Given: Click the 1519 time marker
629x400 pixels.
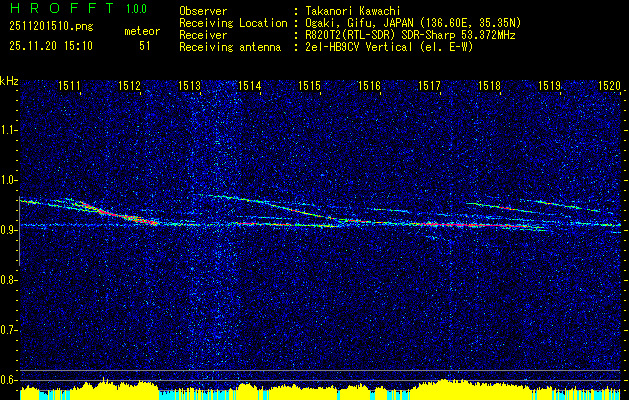Looking at the screenshot, I should [549, 85].
